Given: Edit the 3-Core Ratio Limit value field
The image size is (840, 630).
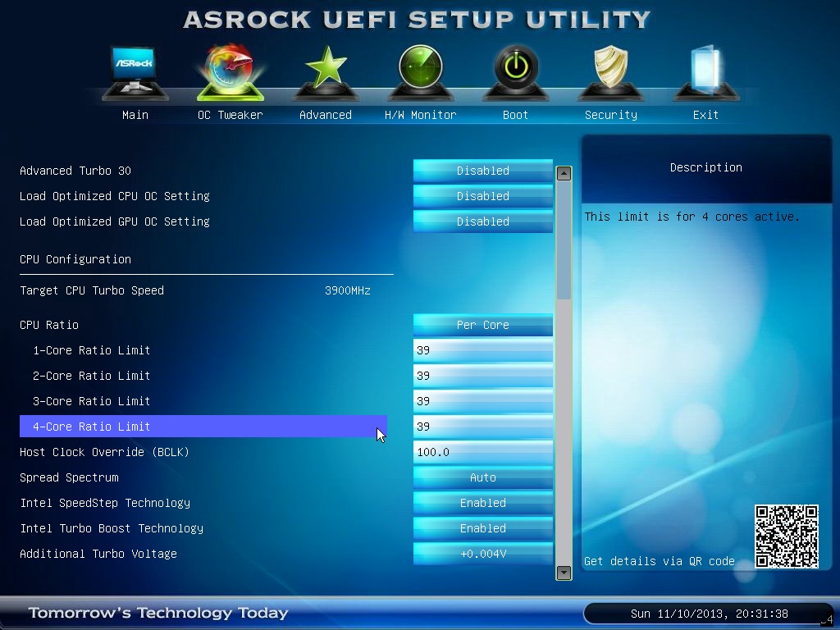Looking at the screenshot, I should point(482,400).
